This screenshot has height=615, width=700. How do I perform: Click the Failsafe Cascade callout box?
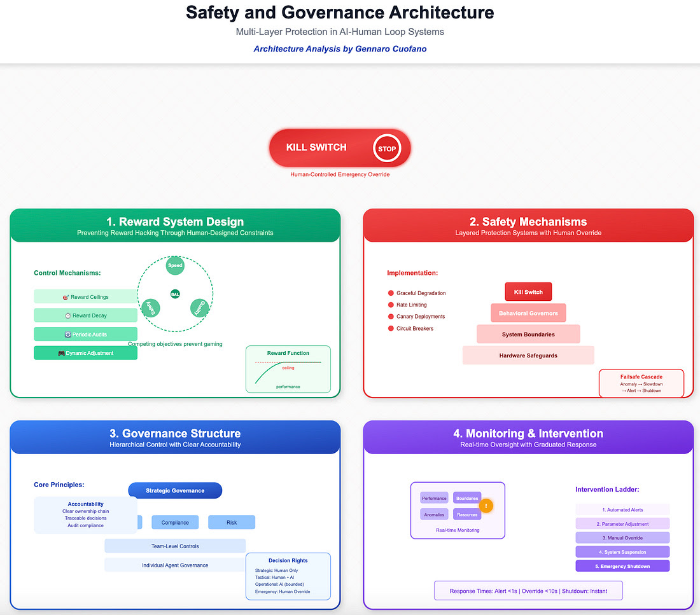coord(641,383)
